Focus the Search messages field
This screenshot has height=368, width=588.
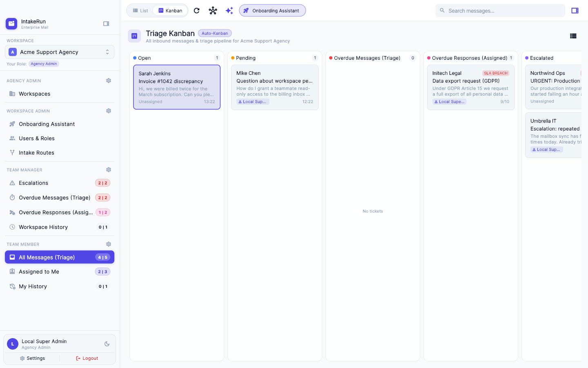pos(500,11)
